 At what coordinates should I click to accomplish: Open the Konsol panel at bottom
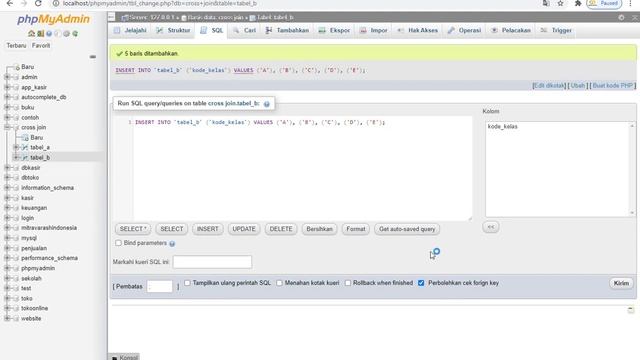pos(124,357)
